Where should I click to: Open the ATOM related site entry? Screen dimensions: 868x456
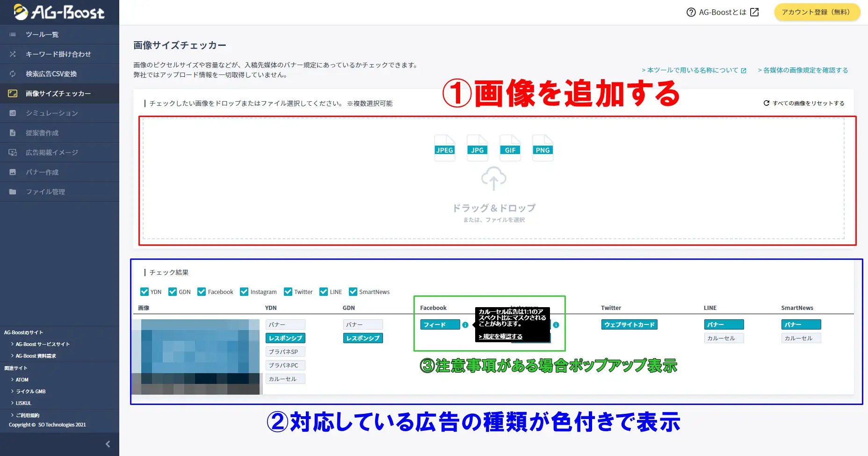(22, 380)
